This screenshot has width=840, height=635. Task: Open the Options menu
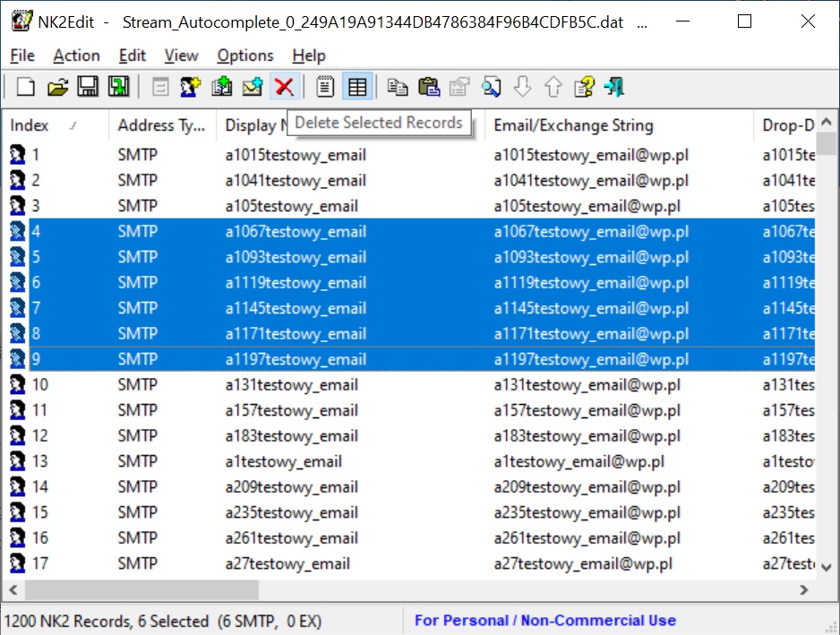[x=244, y=56]
